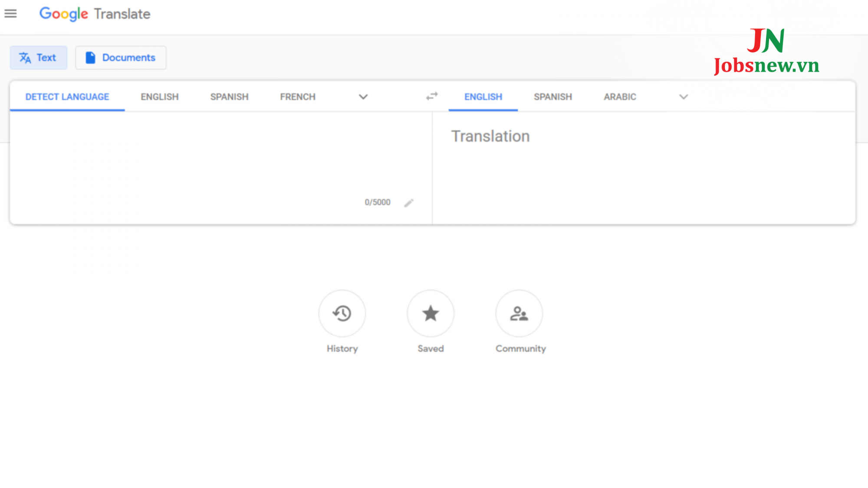The image size is (868, 488).
Task: Select Spanish as source language
Action: pos(230,97)
